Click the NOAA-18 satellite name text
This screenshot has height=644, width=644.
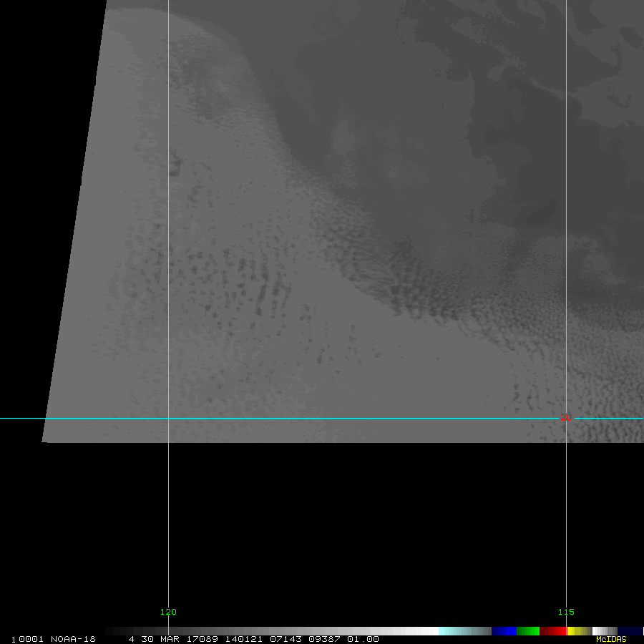tap(74, 639)
